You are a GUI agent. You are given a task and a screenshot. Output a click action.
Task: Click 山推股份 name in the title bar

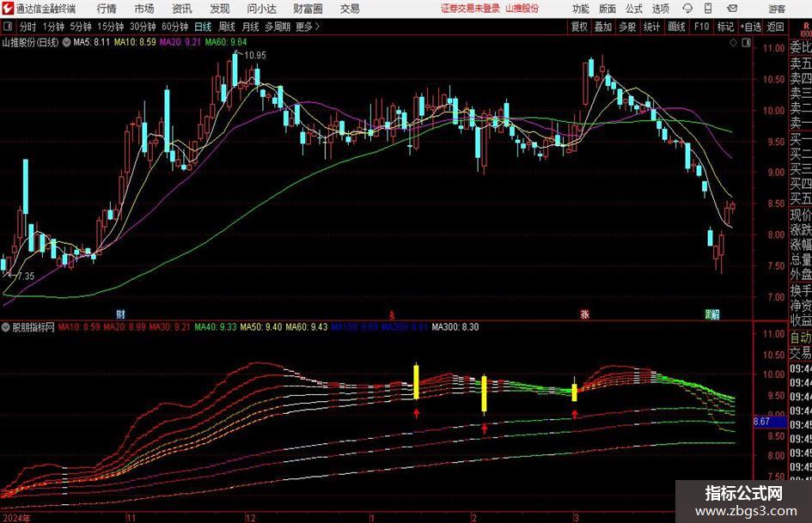[x=522, y=9]
